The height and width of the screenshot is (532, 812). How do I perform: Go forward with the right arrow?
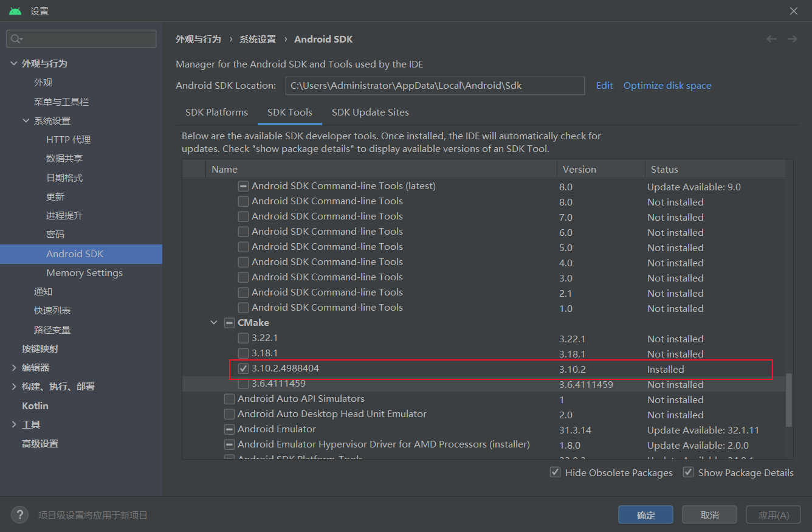coord(792,39)
